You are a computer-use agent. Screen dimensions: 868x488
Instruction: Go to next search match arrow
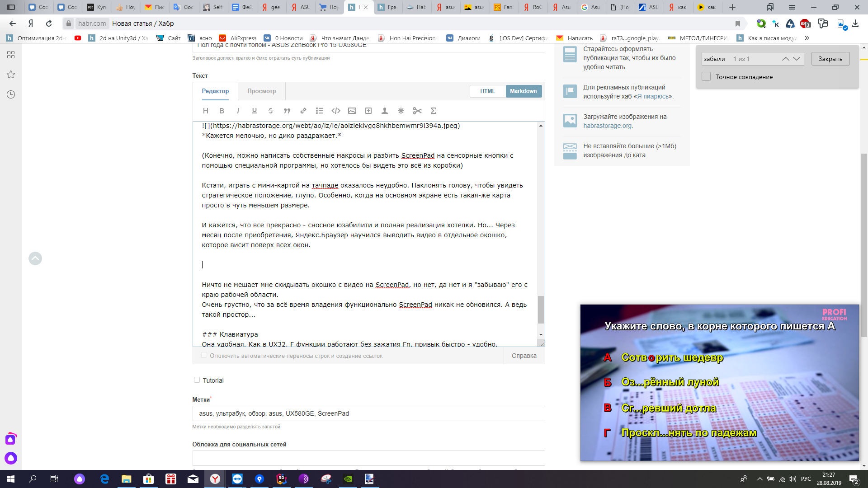click(797, 59)
